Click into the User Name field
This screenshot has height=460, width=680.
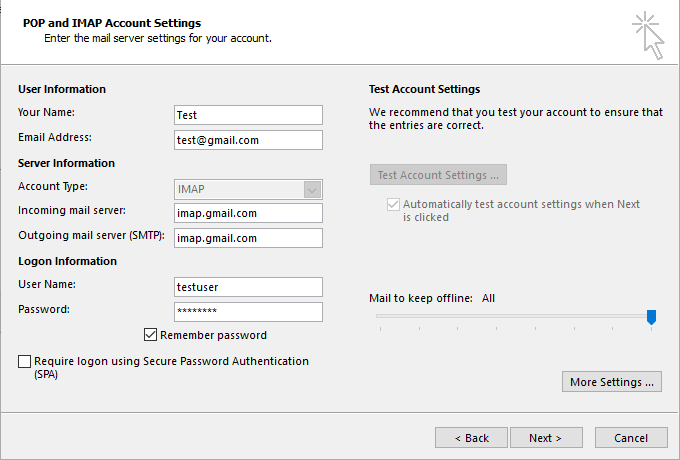pyautogui.click(x=248, y=287)
